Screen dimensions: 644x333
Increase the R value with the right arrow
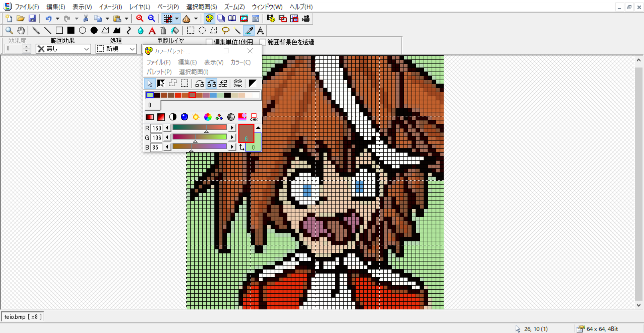pos(232,128)
